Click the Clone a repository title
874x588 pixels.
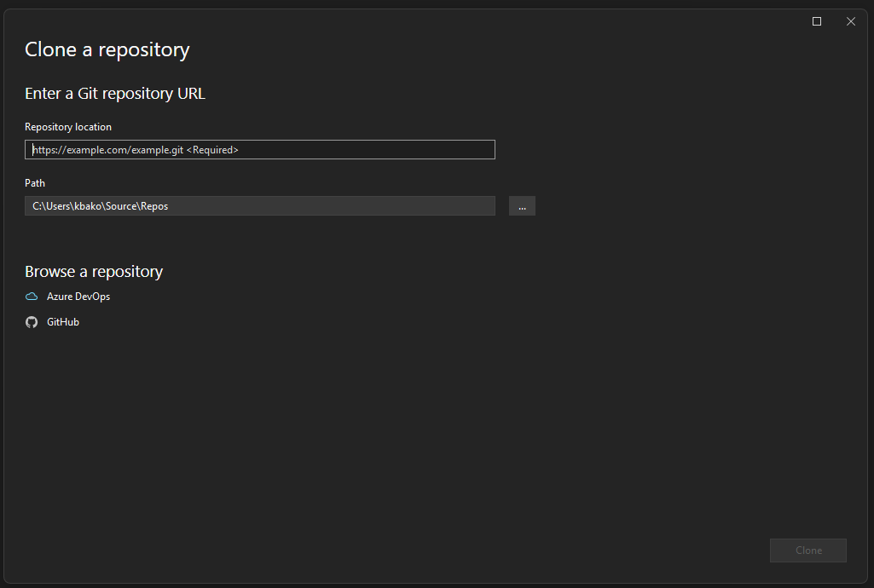tap(107, 50)
